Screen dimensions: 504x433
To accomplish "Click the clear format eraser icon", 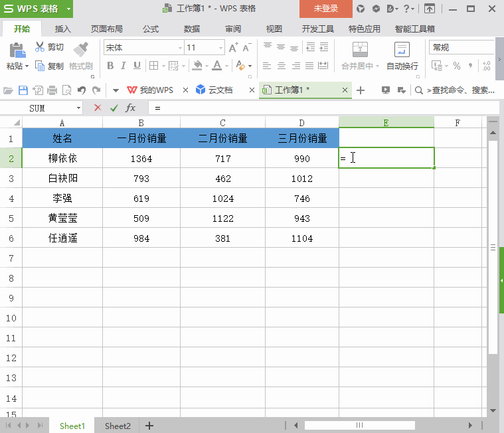I will pyautogui.click(x=240, y=66).
